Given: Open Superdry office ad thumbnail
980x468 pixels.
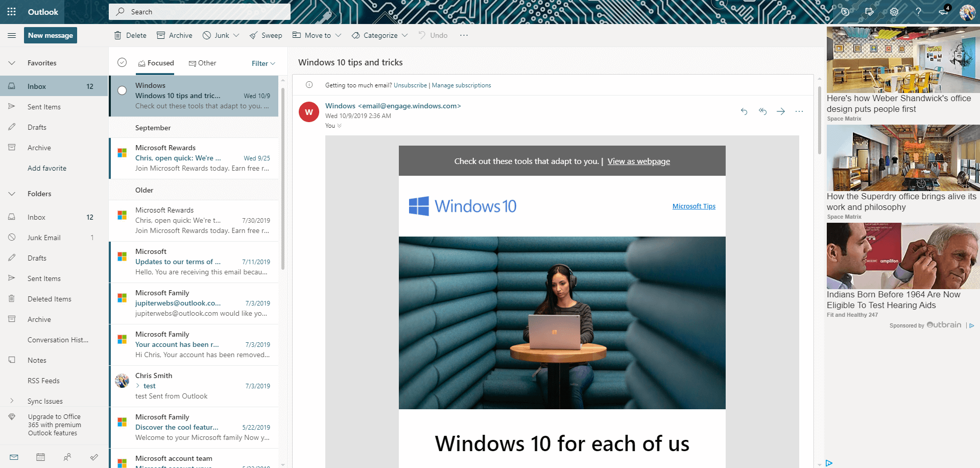Looking at the screenshot, I should [x=903, y=158].
